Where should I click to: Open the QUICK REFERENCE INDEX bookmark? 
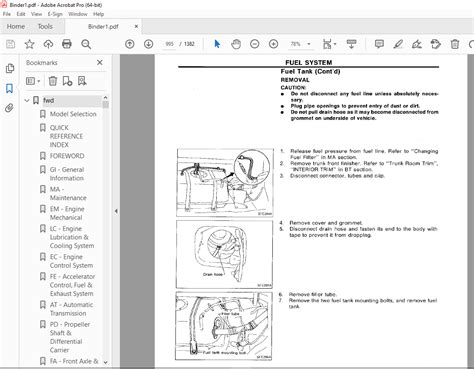(66, 136)
